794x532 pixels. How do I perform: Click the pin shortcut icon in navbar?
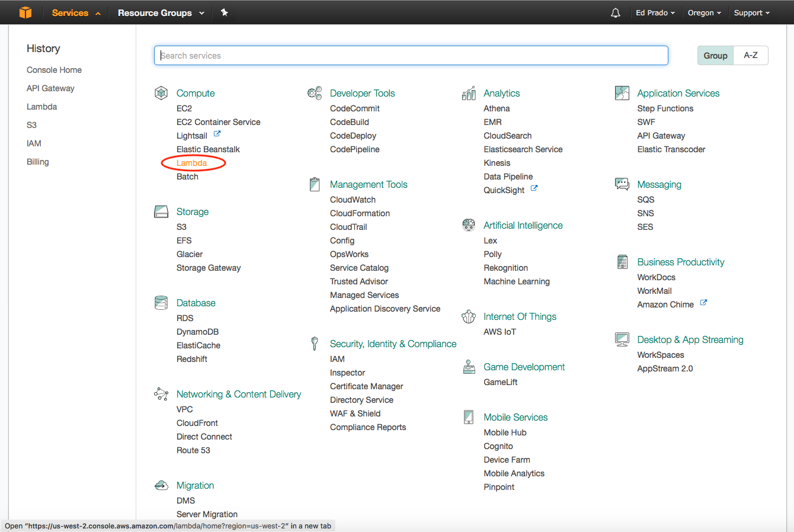click(225, 12)
